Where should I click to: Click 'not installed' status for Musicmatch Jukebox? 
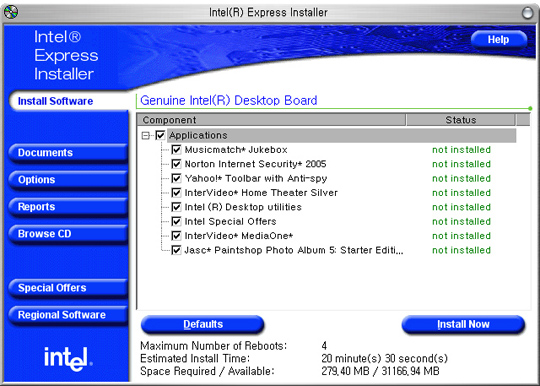coord(461,150)
